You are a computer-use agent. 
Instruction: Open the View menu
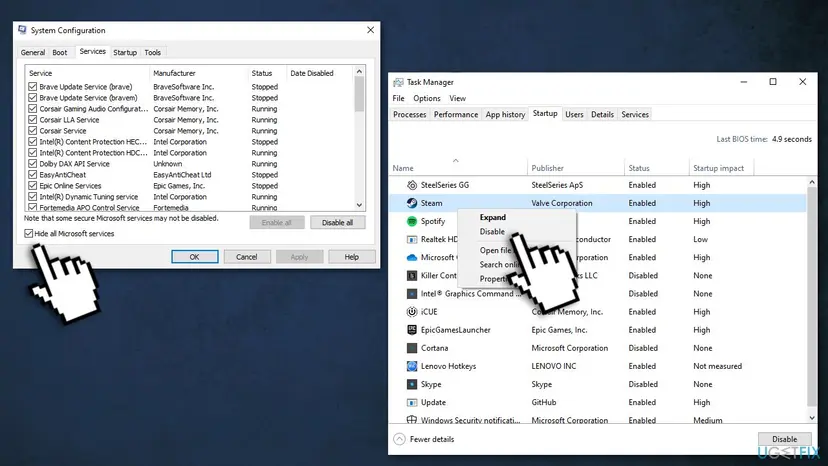click(x=457, y=98)
